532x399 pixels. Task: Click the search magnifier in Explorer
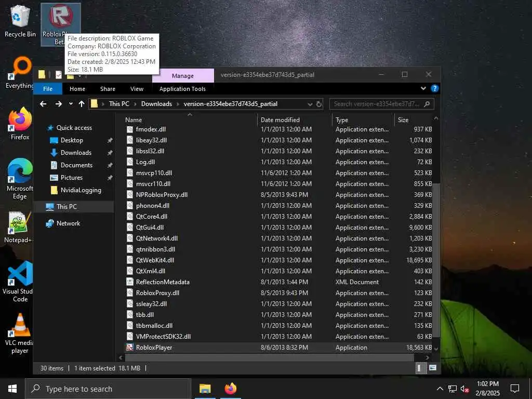coord(427,104)
